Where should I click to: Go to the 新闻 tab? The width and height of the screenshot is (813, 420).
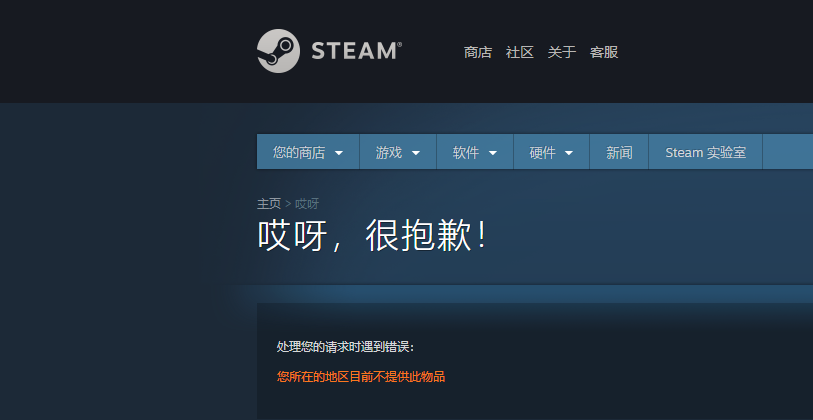pyautogui.click(x=619, y=153)
